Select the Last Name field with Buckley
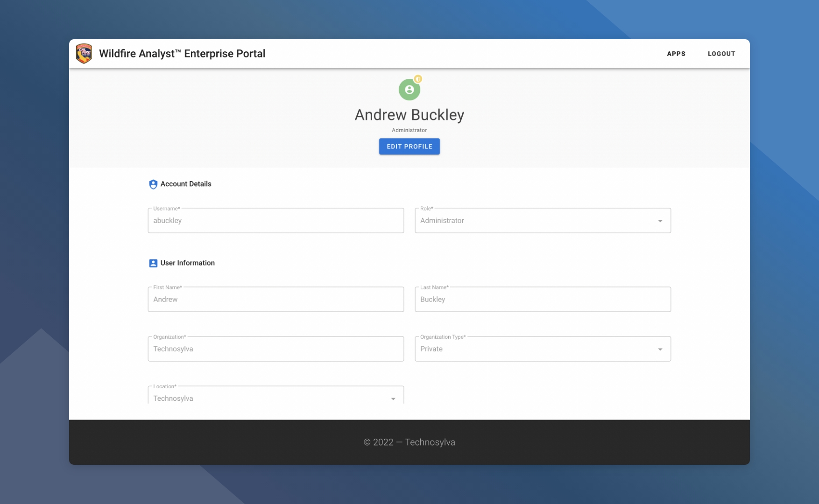 pos(543,300)
